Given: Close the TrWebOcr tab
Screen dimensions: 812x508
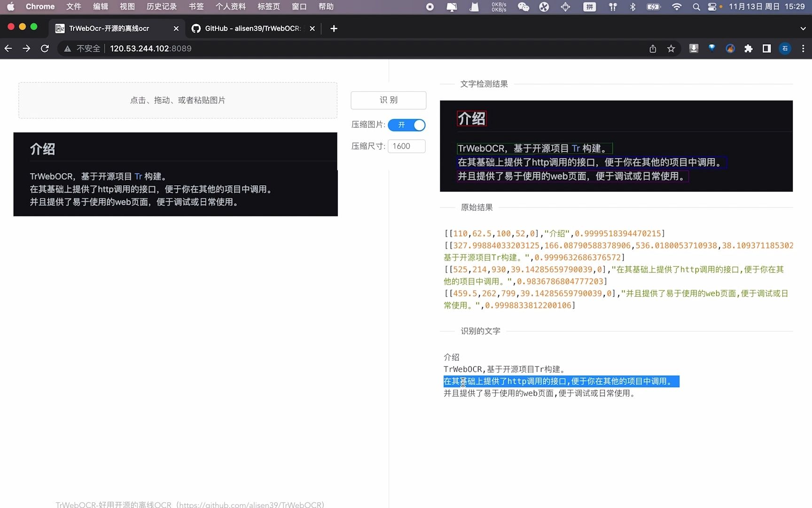Looking at the screenshot, I should pos(176,29).
